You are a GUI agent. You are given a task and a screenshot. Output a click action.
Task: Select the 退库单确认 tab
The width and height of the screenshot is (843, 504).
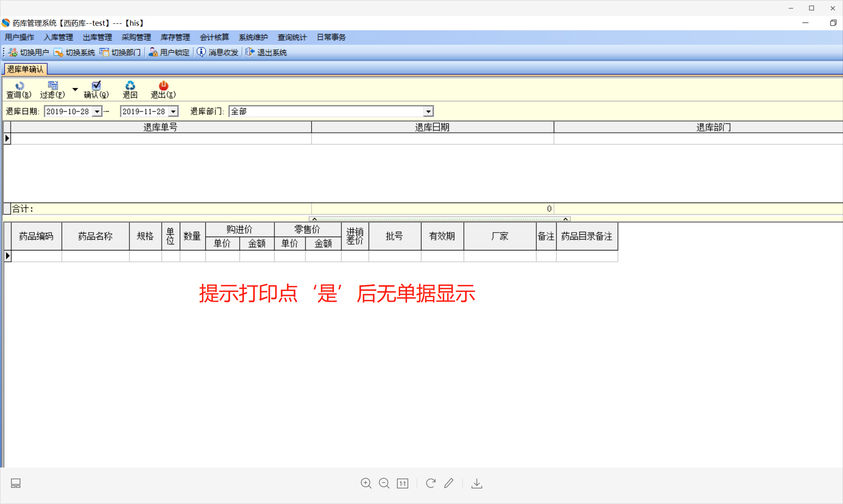[x=25, y=69]
